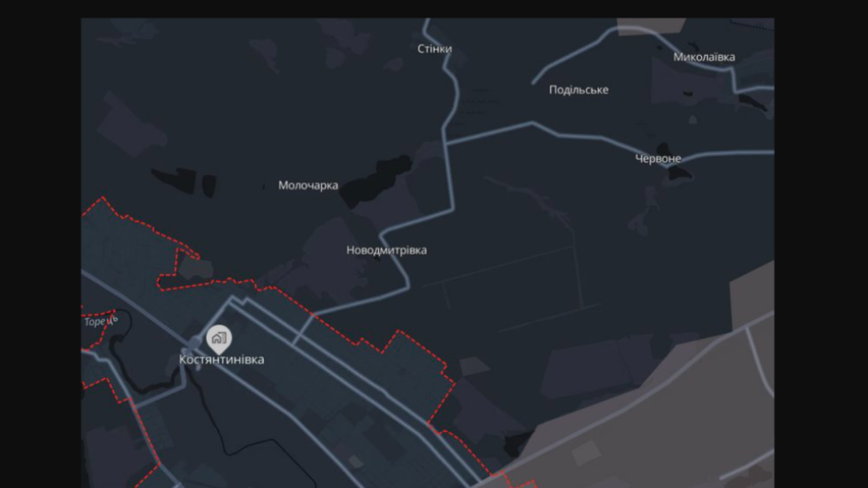Select the Костянтинівка city label
Viewport: 868px width, 488px height.
pos(221,360)
